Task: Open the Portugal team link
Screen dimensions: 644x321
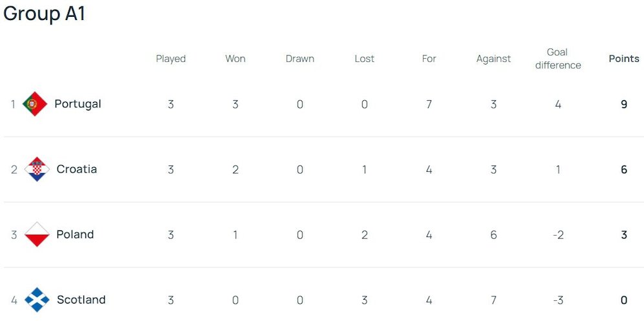Action: point(78,104)
